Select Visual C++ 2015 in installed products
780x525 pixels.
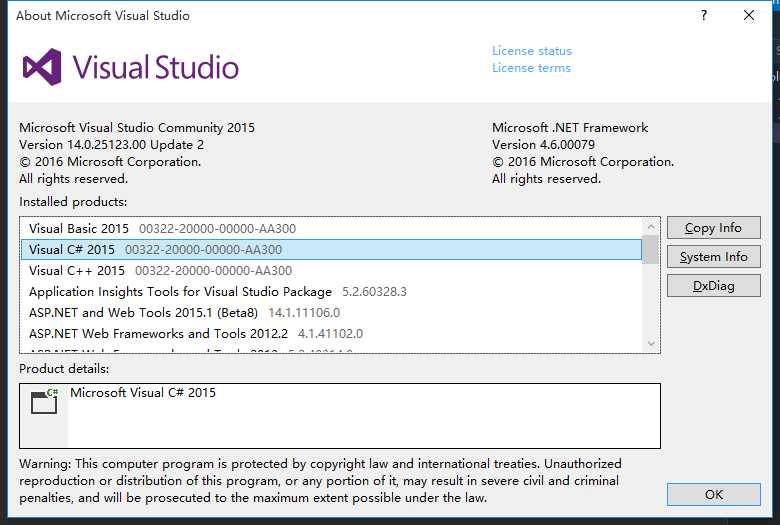click(x=331, y=270)
